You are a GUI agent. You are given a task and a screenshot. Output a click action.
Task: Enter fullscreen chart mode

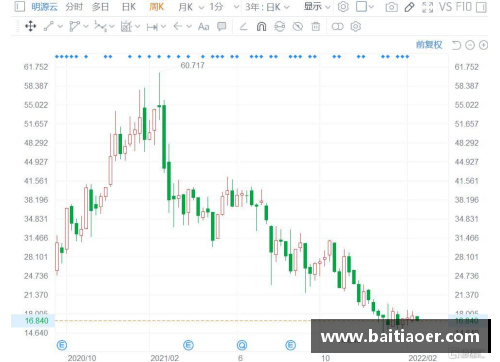coord(427,7)
